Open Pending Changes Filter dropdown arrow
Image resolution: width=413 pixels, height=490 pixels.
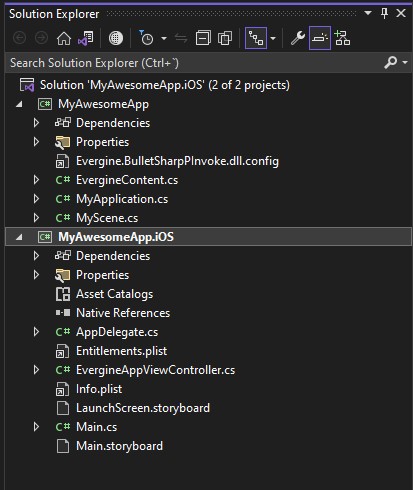click(164, 38)
